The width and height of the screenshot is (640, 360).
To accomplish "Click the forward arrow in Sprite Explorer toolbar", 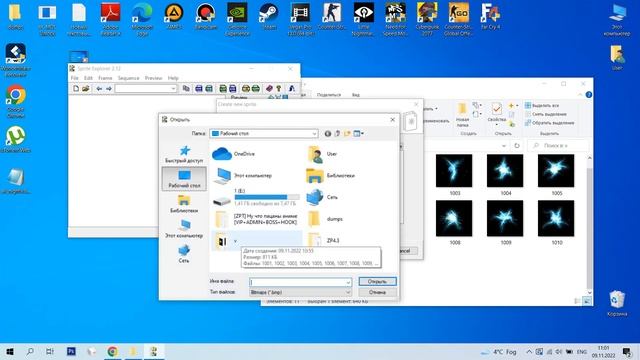I will pyautogui.click(x=109, y=89).
